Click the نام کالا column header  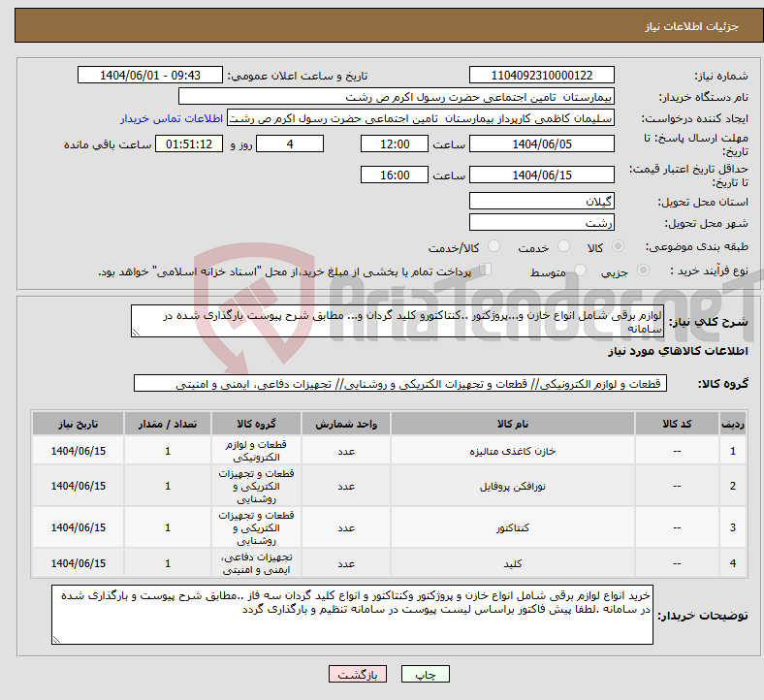point(513,424)
